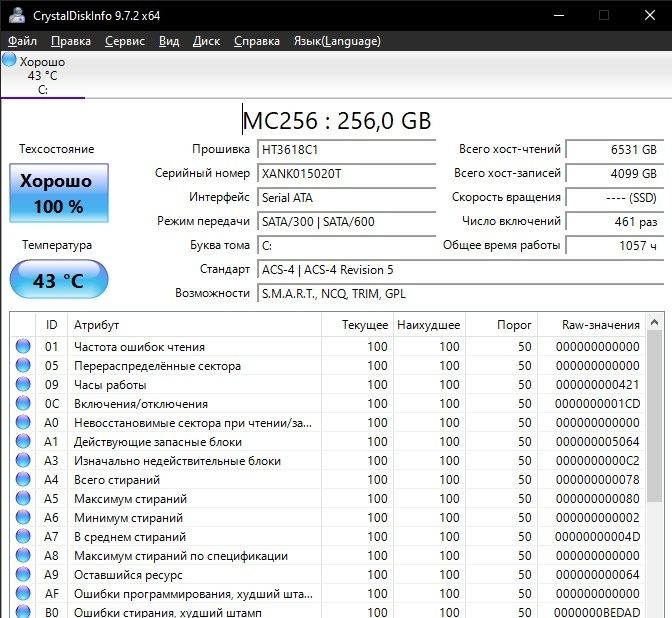
Task: Click the attribute list vertical scrollbar thumb
Action: click(654, 416)
